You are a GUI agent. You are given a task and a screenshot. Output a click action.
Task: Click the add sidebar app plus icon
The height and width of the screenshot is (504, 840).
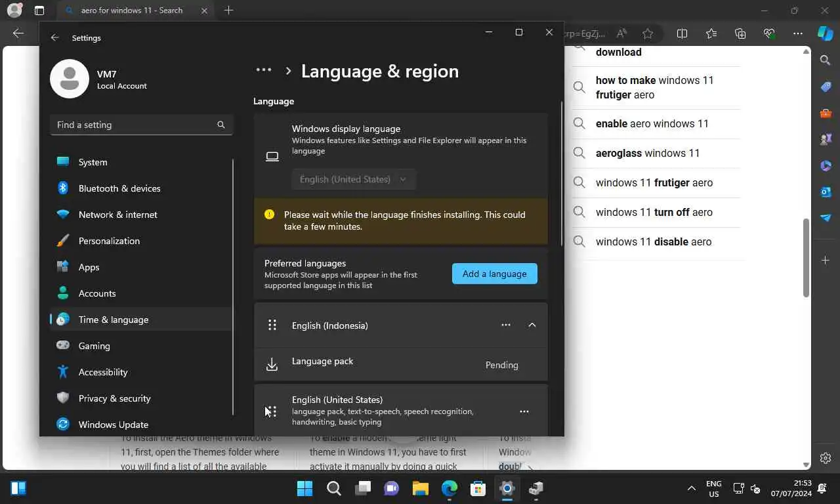click(826, 261)
